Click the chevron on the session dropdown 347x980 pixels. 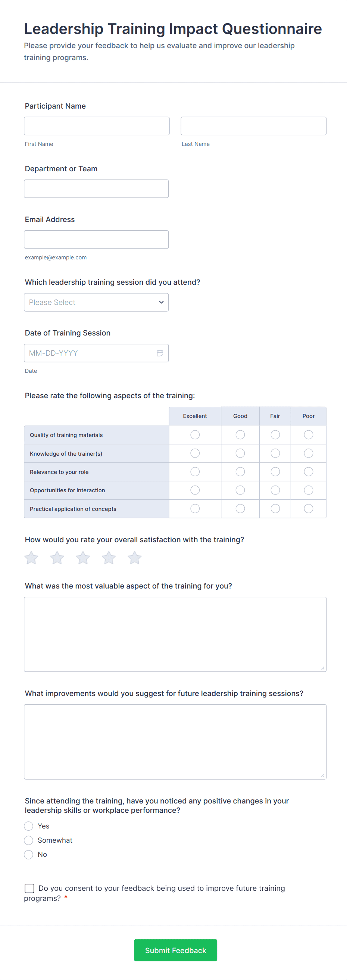coord(161,302)
